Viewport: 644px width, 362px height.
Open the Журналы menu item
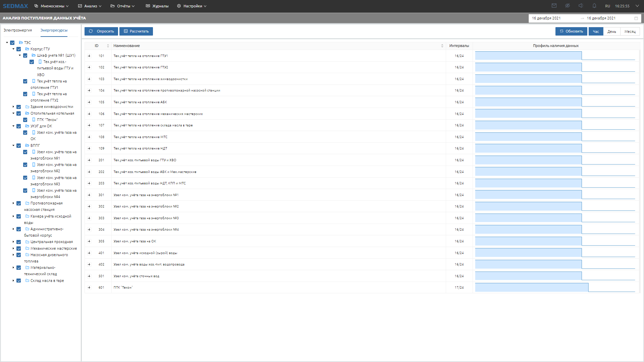[x=157, y=6]
